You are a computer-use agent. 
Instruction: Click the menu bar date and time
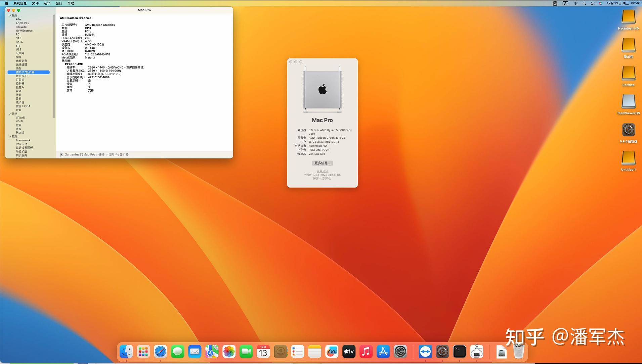623,3
